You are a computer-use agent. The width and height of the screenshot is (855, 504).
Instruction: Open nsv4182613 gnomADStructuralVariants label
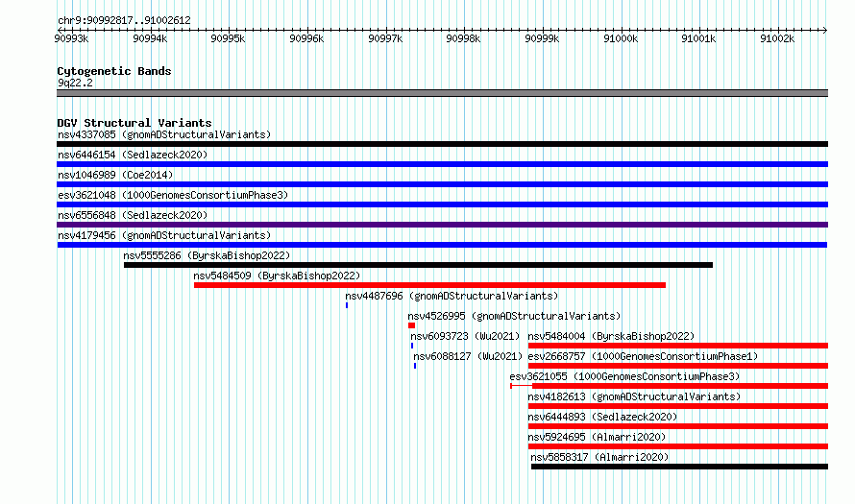coord(634,396)
